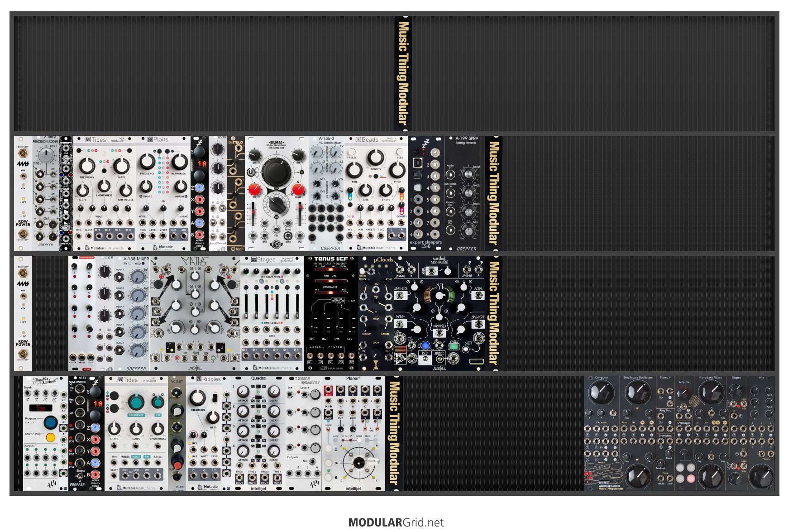This screenshot has height=532, width=793.
Task: Open the VC DIST module
Action: (x=177, y=434)
